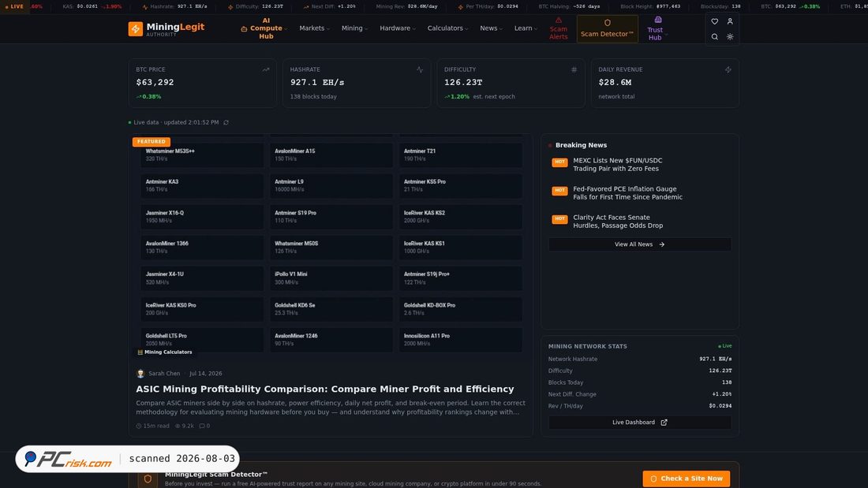The height and width of the screenshot is (488, 868).
Task: Click the Mining Calculators tag icon
Action: point(140,352)
